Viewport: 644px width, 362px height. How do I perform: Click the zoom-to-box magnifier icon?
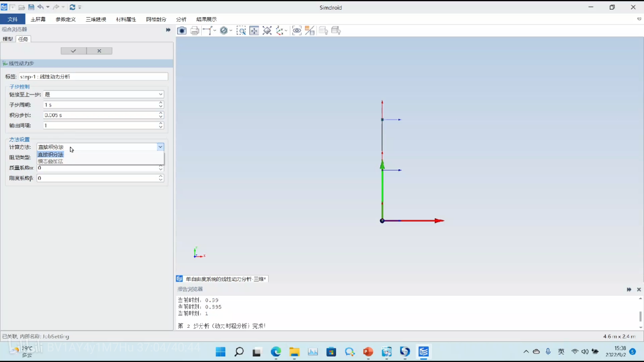[x=242, y=31]
